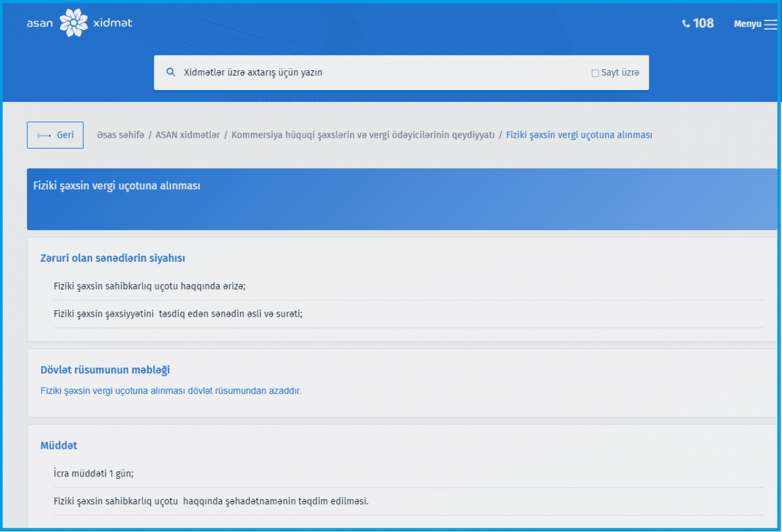This screenshot has width=782, height=532.
Task: Select 'Zəruri olan sənədlərin siyahısı' heading
Action: (112, 259)
